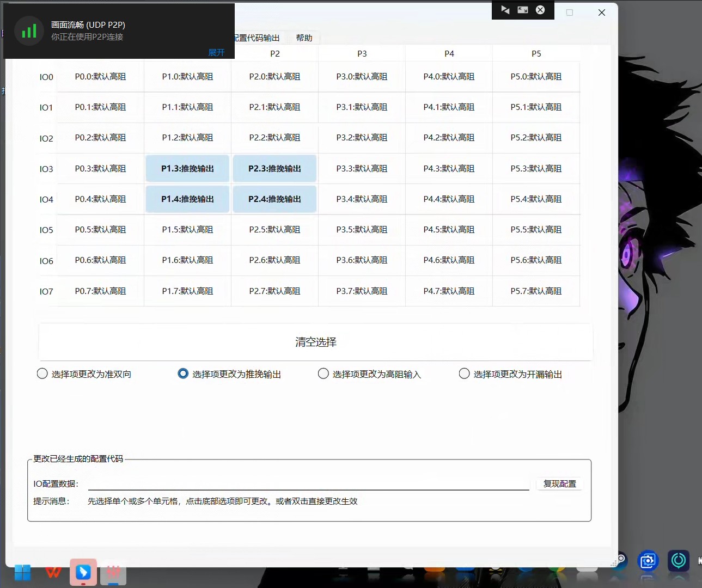Screen dimensions: 702x588
Task: Open the 配置代码输出 menu
Action: point(256,38)
